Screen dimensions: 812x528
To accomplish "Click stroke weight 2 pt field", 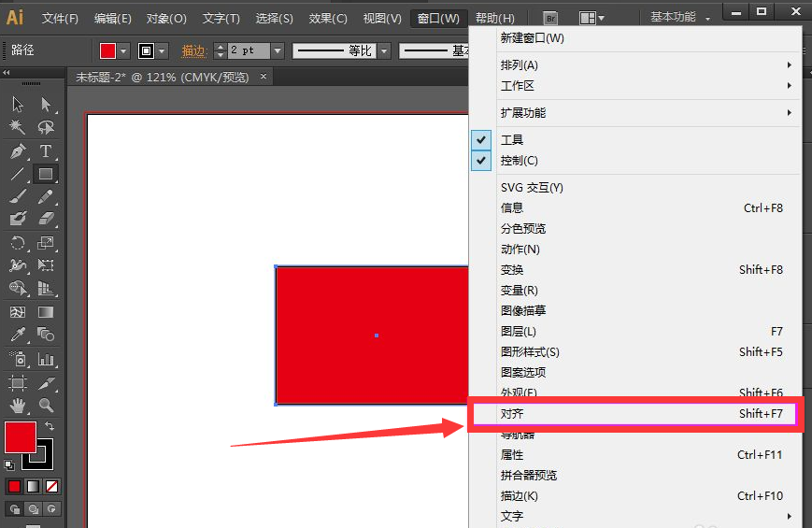I will pyautogui.click(x=249, y=50).
